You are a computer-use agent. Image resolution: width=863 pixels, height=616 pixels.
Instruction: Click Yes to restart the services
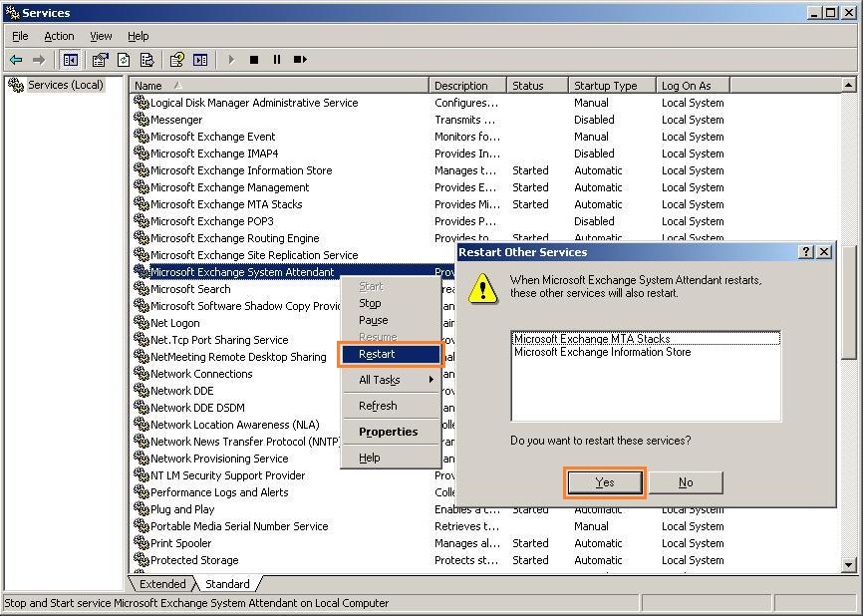click(605, 482)
